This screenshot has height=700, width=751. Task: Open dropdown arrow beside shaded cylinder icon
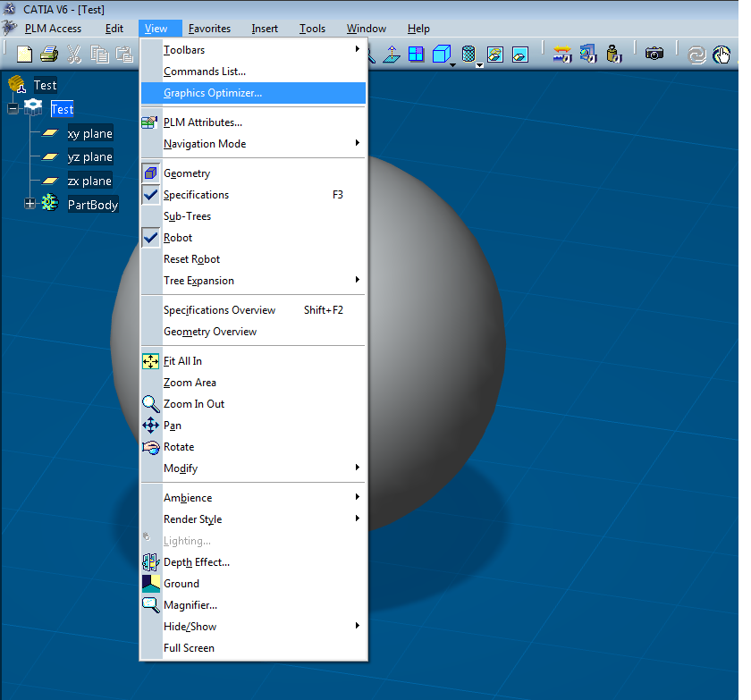pos(479,65)
